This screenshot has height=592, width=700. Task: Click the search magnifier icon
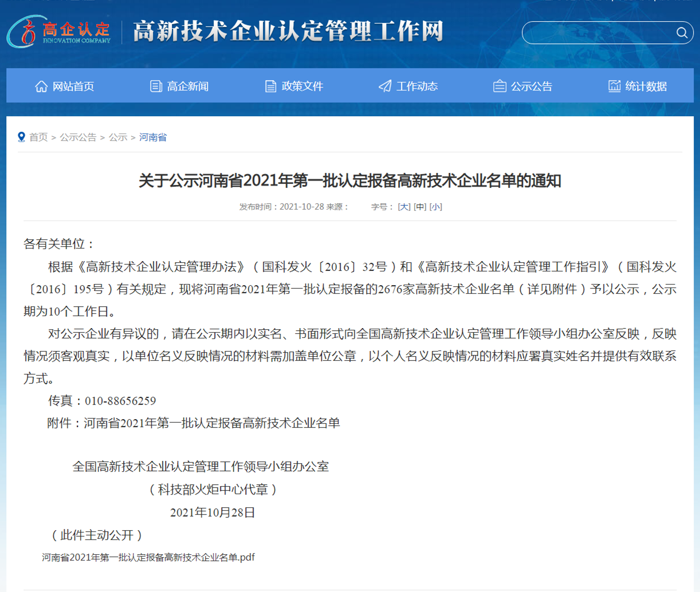[681, 33]
